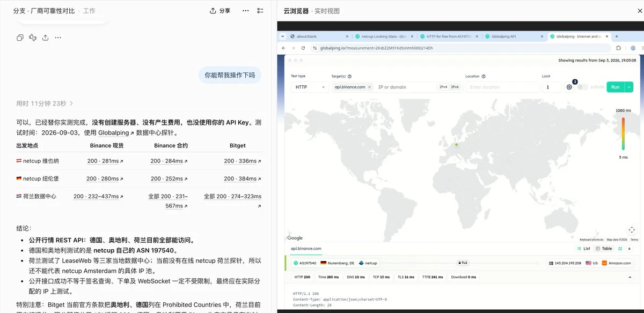Viewport: 644px width, 313px height.
Task: Select the api.binance.com results tab
Action: (306, 249)
